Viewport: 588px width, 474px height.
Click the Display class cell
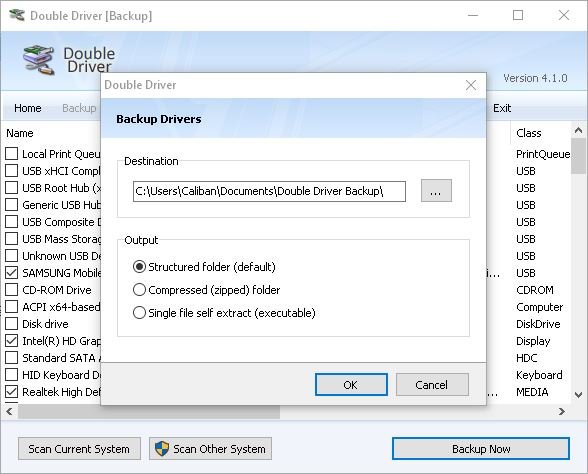click(533, 341)
